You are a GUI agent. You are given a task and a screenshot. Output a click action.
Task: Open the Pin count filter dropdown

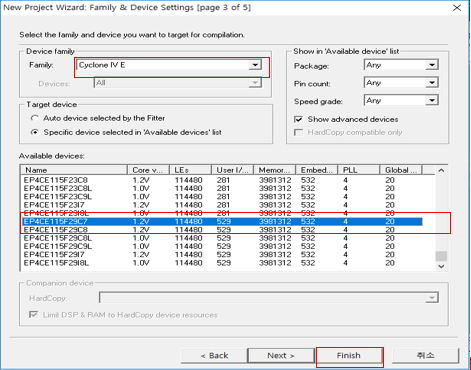click(401, 83)
